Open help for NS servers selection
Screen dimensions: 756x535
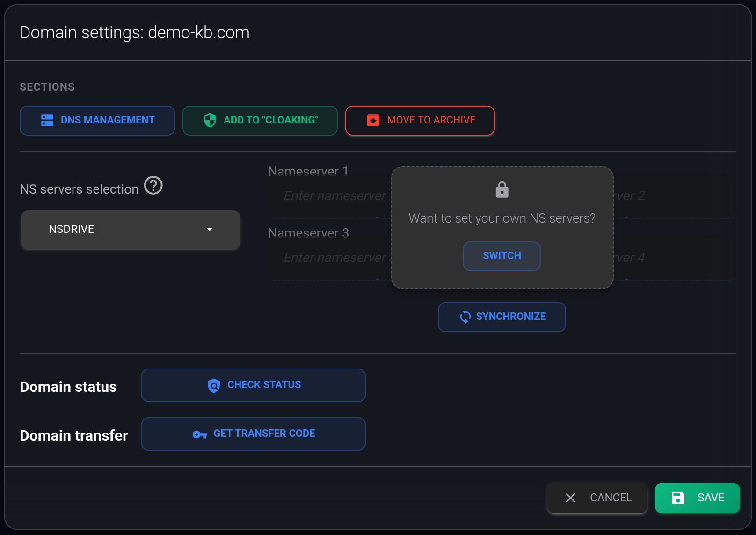pyautogui.click(x=153, y=185)
